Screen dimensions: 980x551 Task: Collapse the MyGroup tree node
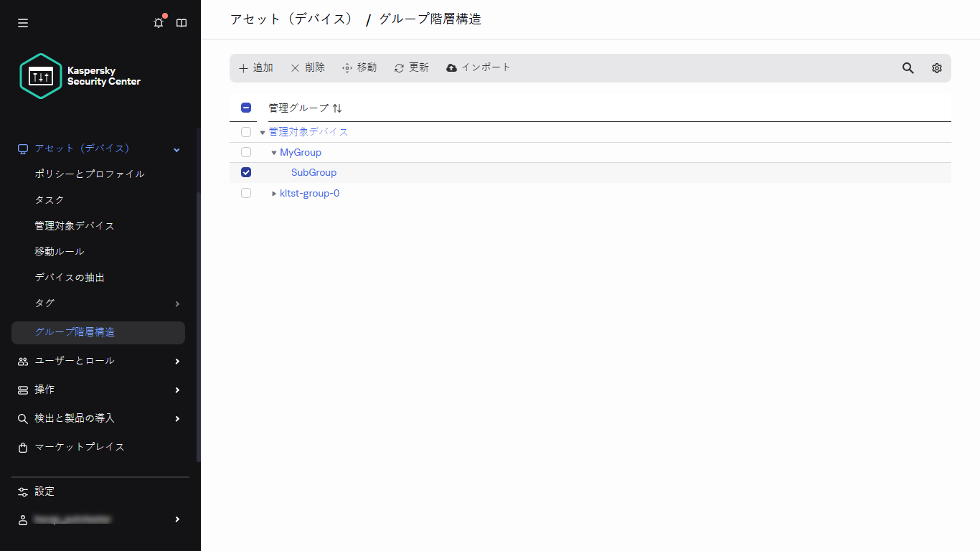pyautogui.click(x=273, y=152)
